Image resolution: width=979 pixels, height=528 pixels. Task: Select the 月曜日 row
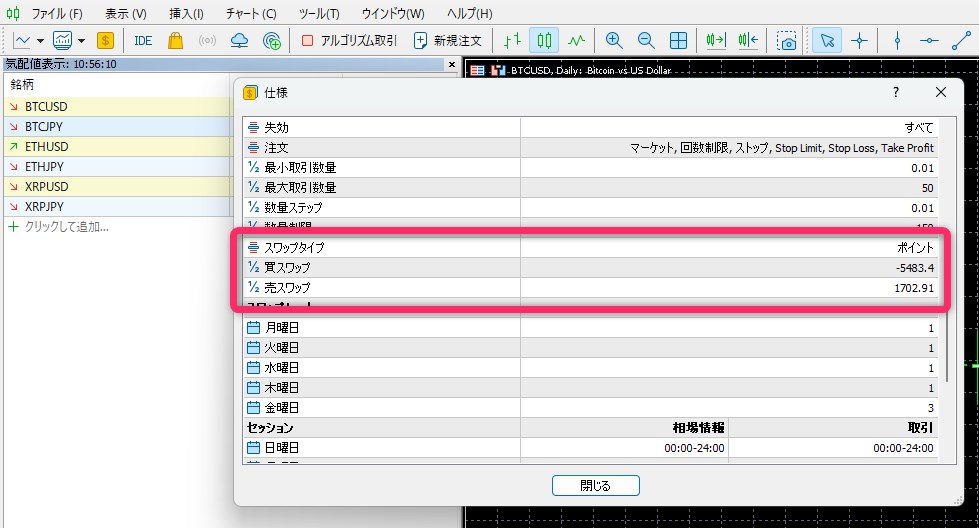(591, 328)
